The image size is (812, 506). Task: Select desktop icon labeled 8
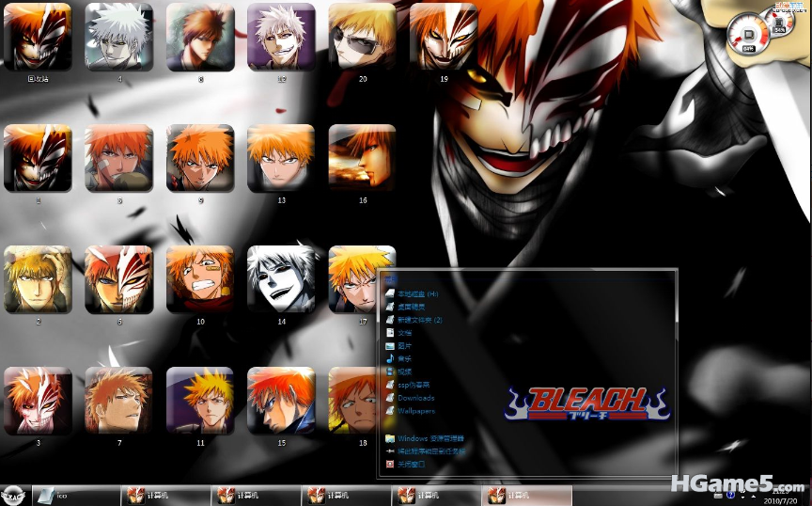tap(200, 37)
